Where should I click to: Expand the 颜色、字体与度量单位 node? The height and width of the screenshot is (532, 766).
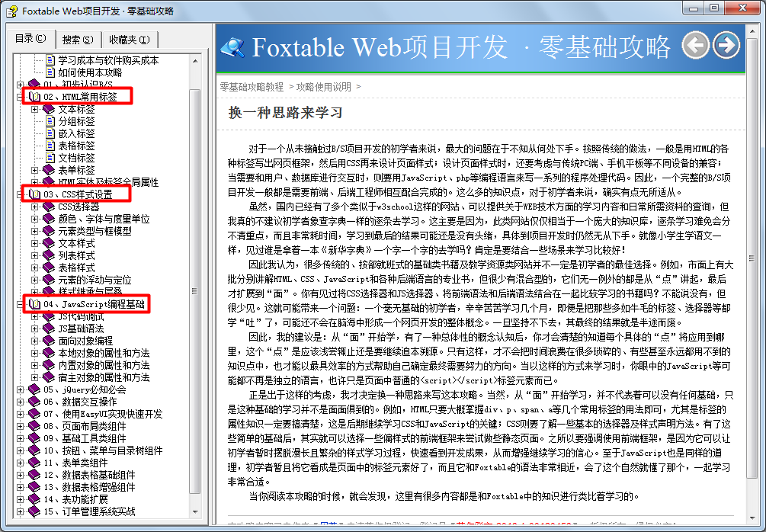coord(35,219)
